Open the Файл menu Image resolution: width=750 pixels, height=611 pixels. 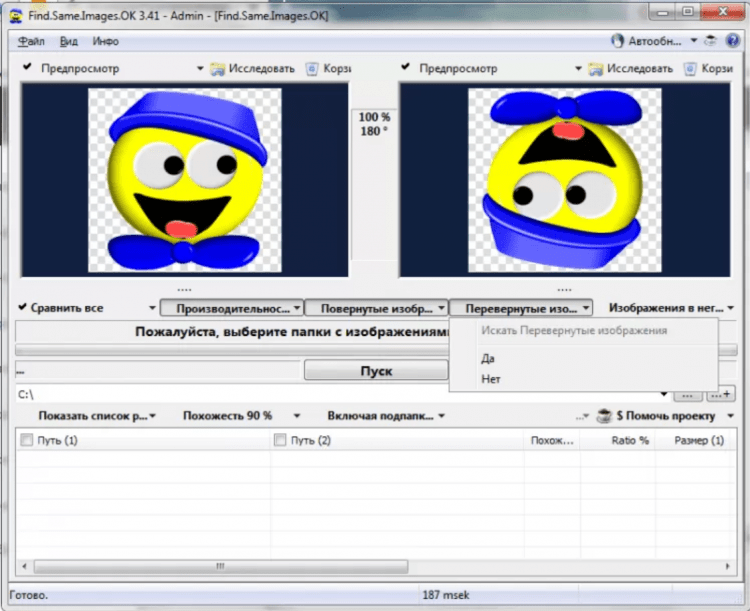(31, 42)
